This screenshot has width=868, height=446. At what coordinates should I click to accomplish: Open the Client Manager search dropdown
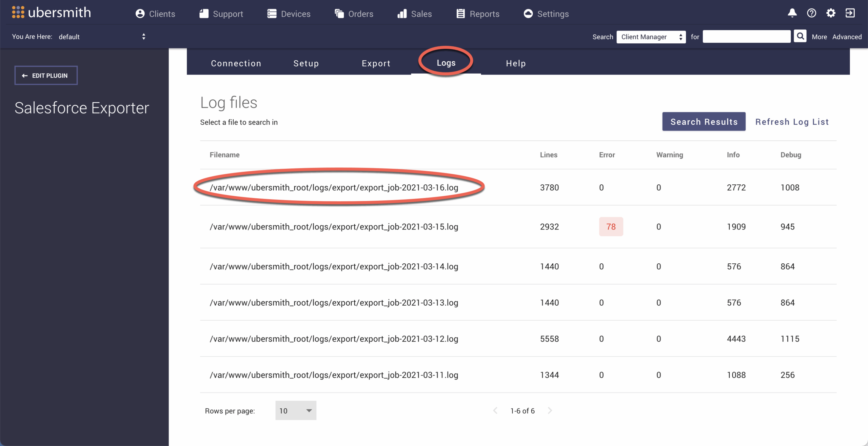tap(651, 37)
